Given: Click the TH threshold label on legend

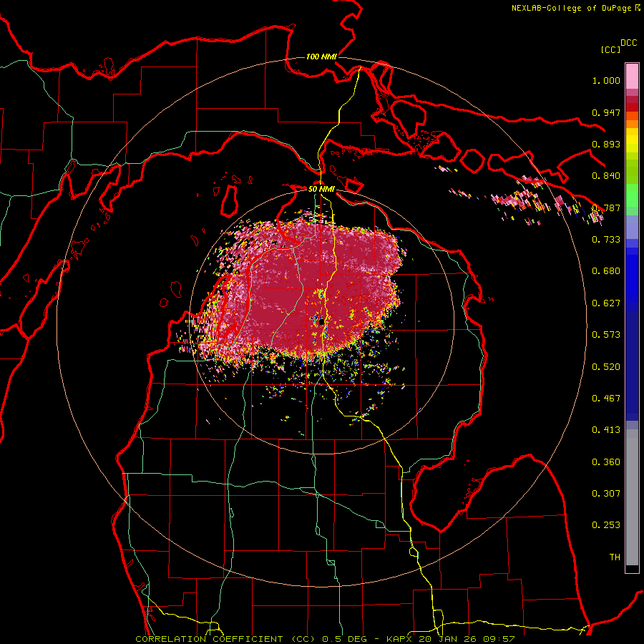Looking at the screenshot, I should tap(615, 557).
